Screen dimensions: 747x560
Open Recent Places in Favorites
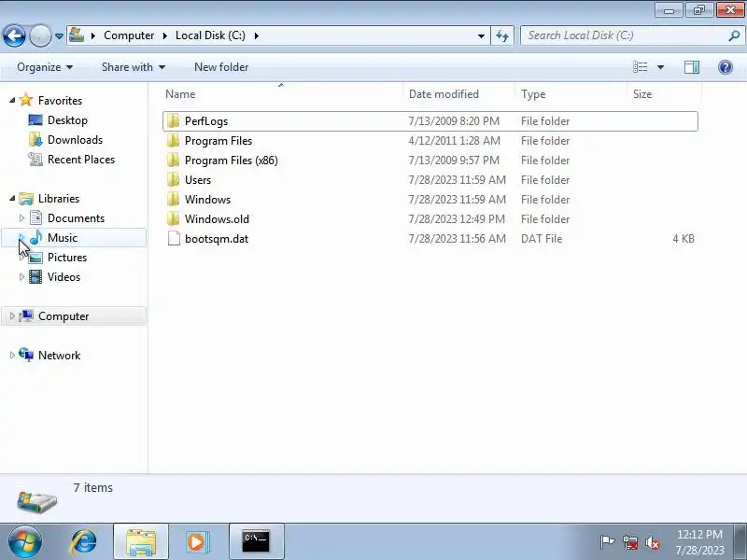pos(81,159)
